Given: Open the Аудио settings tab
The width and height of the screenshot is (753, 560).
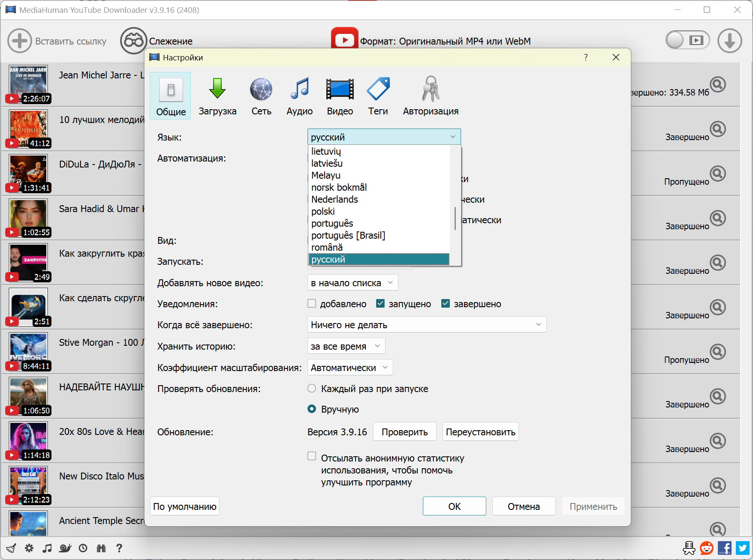Looking at the screenshot, I should [x=299, y=96].
